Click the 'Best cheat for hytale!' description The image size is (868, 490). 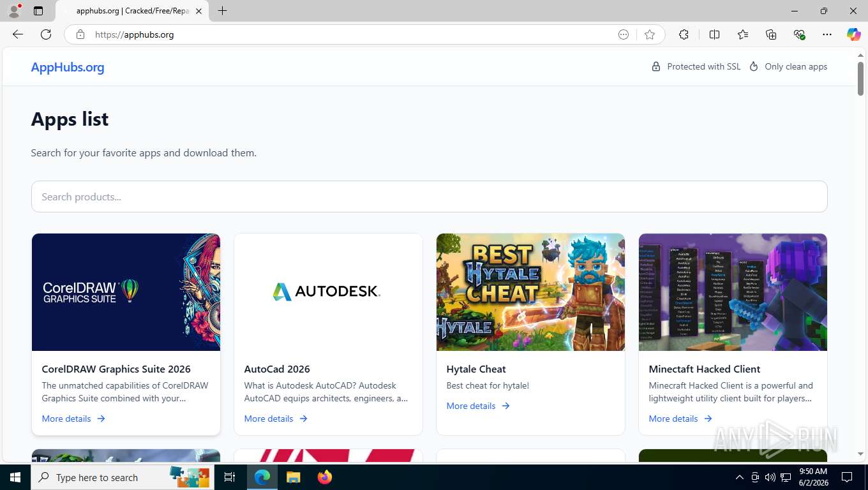click(x=488, y=385)
